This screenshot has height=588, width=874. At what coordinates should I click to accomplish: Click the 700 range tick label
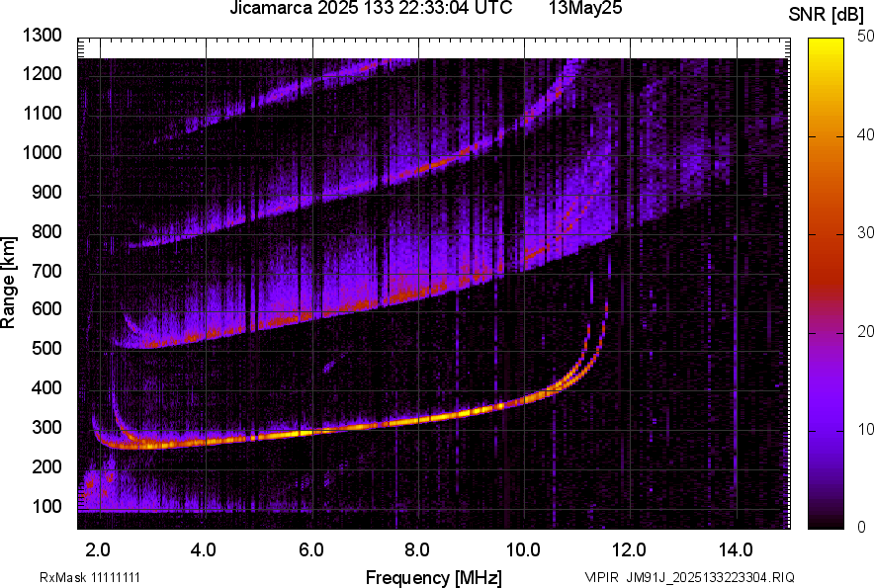pos(46,271)
